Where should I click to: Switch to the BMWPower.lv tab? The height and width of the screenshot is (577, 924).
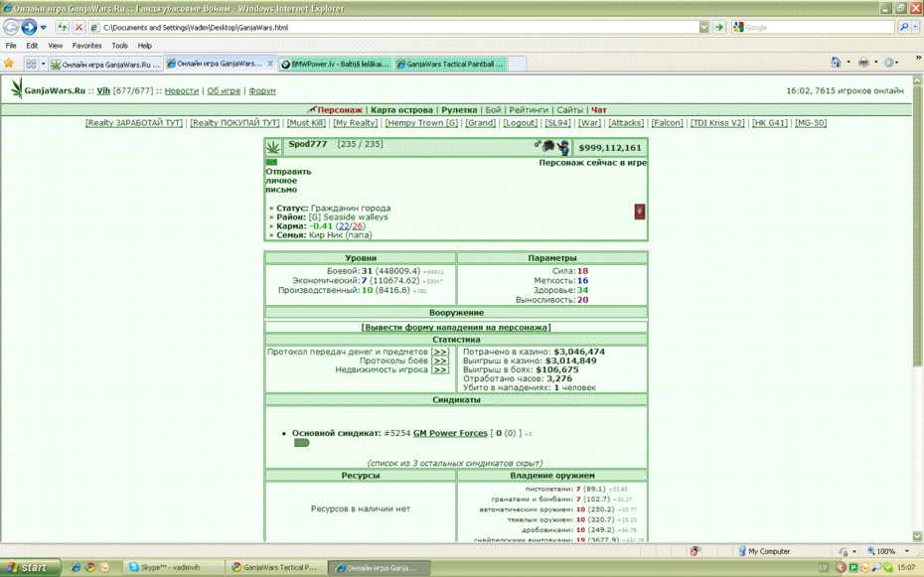(336, 65)
